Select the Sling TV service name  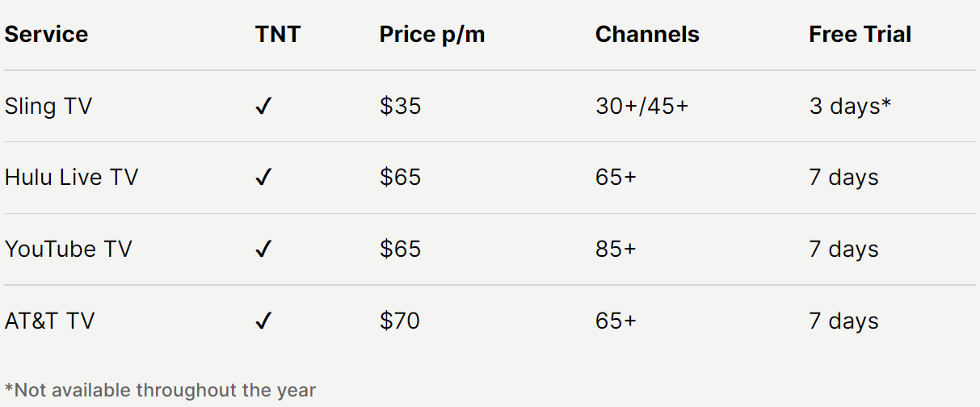[48, 107]
